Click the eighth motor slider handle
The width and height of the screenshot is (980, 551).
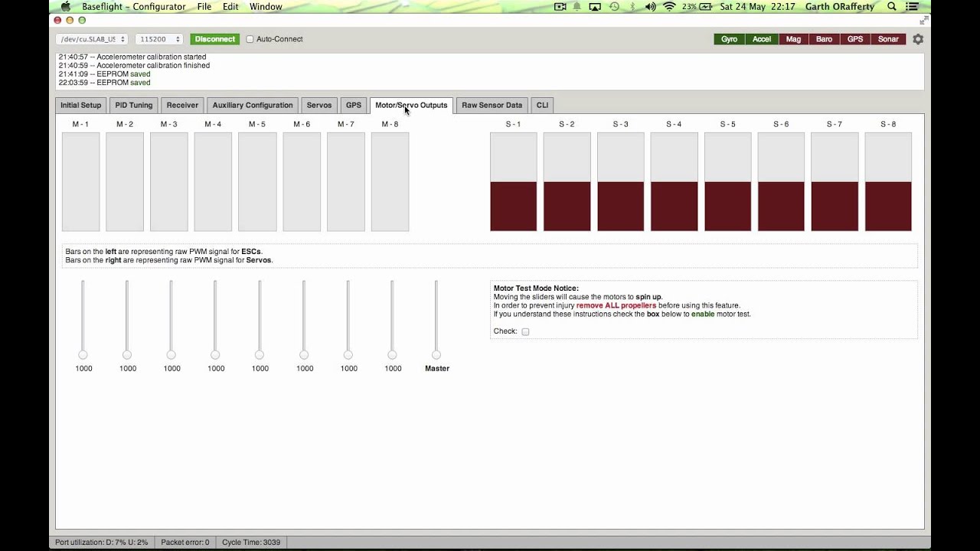392,355
